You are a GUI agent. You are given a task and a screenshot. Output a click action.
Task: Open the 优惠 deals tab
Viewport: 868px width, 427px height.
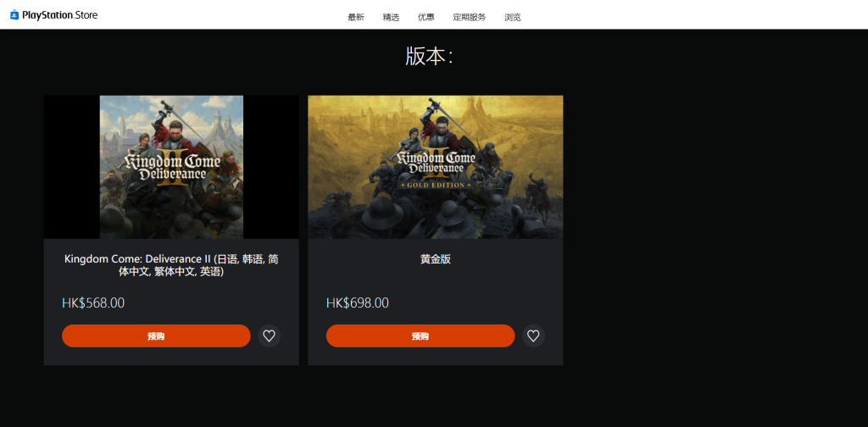pyautogui.click(x=426, y=17)
